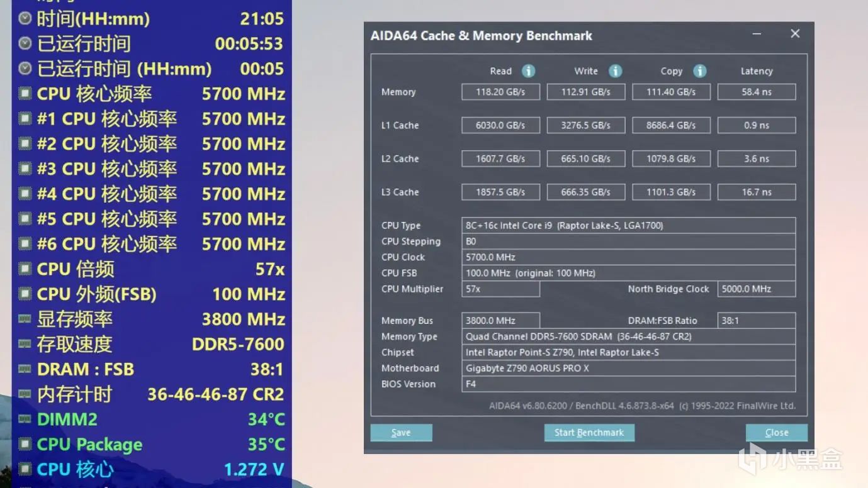Click the L2 Cache Write value 665.10 GB/s

tap(586, 158)
